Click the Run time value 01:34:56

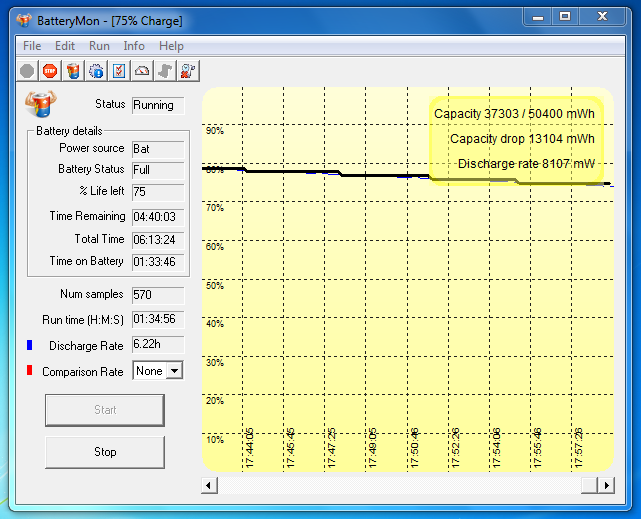[158, 319]
